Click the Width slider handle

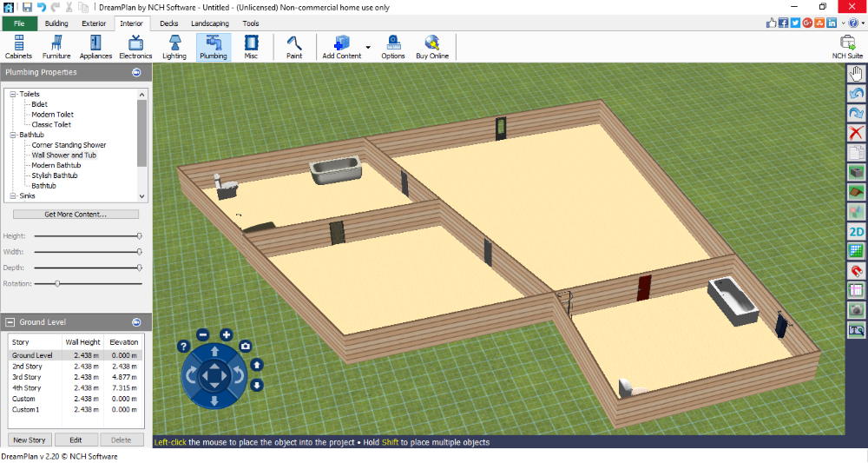click(139, 251)
